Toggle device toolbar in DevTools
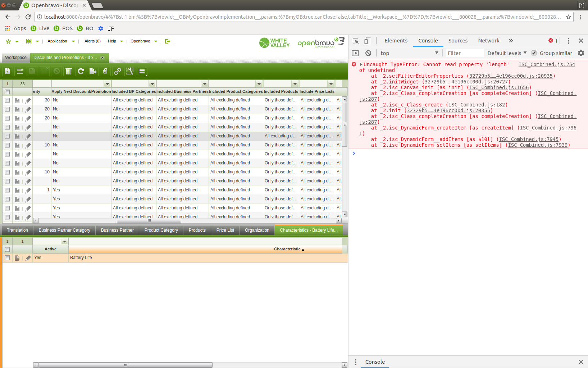This screenshot has height=368, width=588. tap(368, 41)
